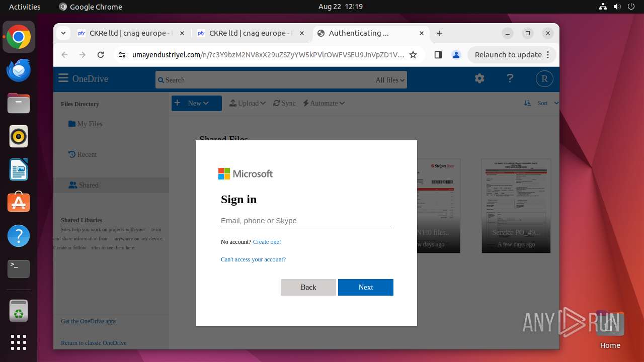Screen dimensions: 644x362
Task: Click the Create one! link
Action: tap(267, 242)
